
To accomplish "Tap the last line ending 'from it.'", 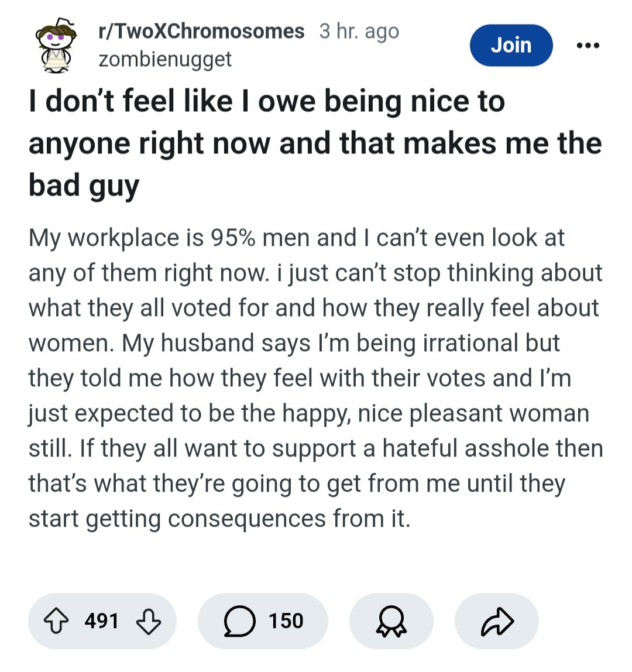I will click(219, 519).
